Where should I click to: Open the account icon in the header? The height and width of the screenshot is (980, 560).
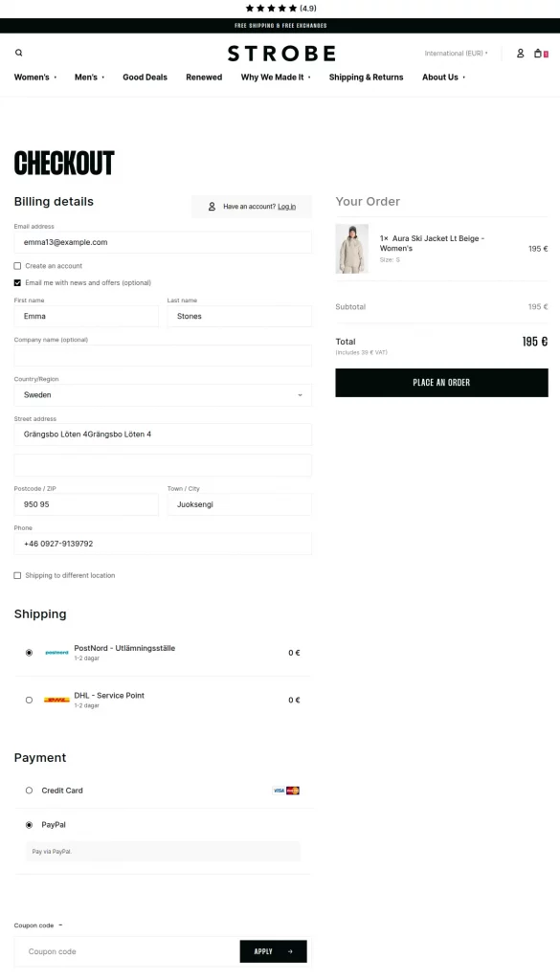pyautogui.click(x=519, y=53)
